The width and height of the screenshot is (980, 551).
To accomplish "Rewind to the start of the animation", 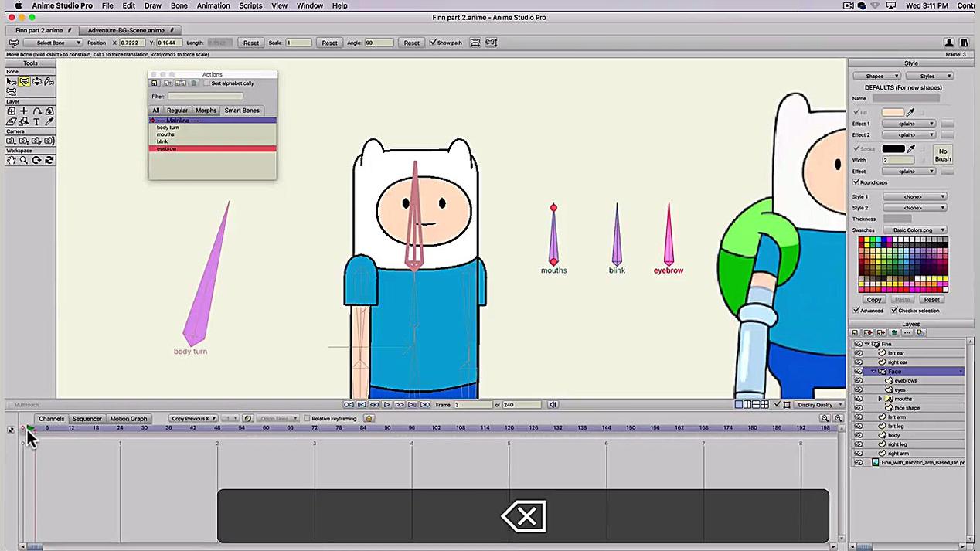I will pos(349,405).
